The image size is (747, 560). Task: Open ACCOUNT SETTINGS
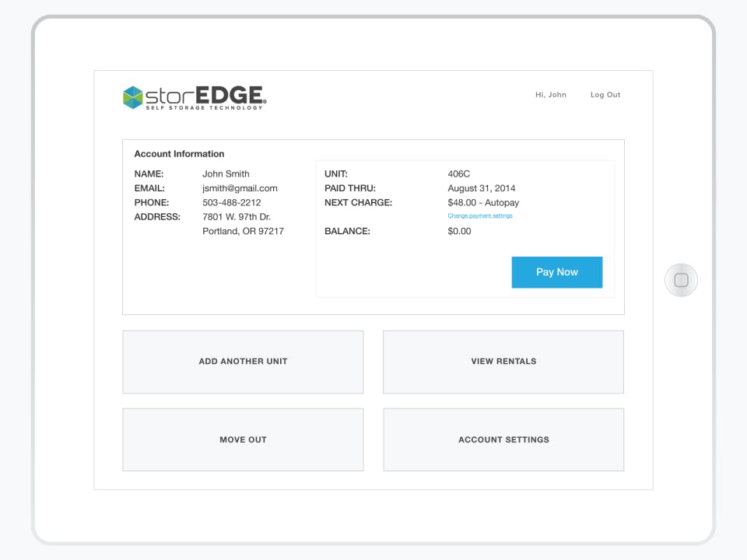[x=503, y=439]
